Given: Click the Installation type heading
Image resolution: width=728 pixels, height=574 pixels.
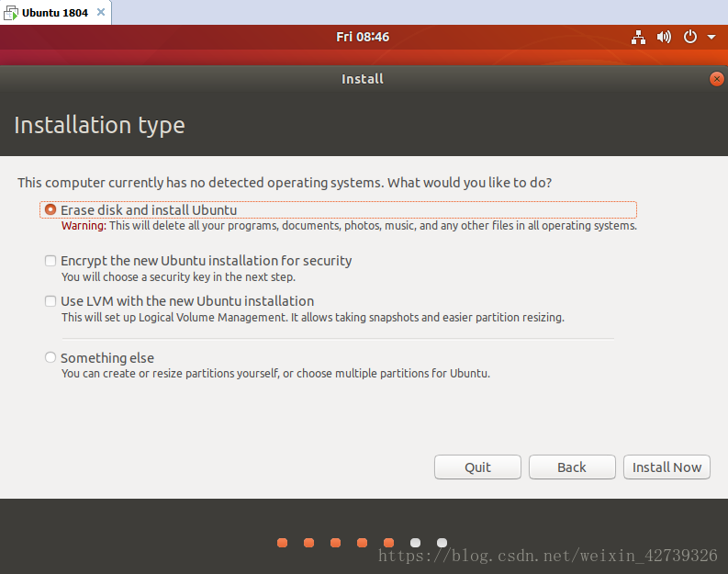Looking at the screenshot, I should (99, 126).
